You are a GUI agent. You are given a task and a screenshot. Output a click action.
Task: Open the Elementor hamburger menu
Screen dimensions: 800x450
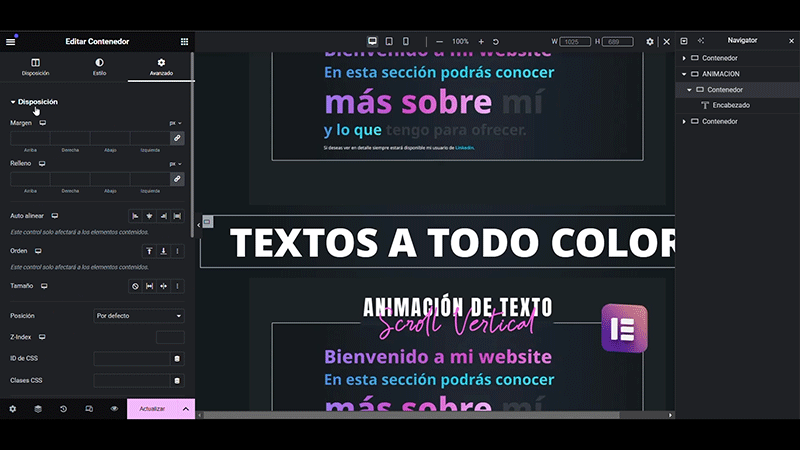[10, 41]
